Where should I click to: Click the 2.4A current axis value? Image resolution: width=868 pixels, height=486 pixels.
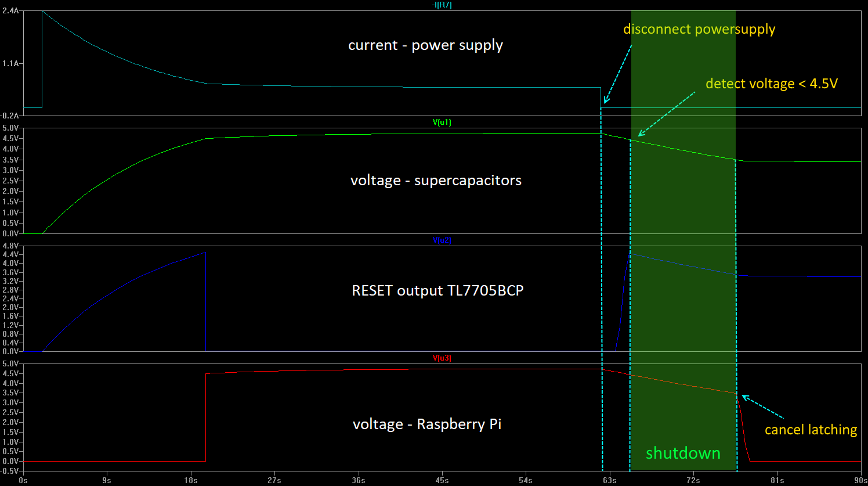click(10, 11)
